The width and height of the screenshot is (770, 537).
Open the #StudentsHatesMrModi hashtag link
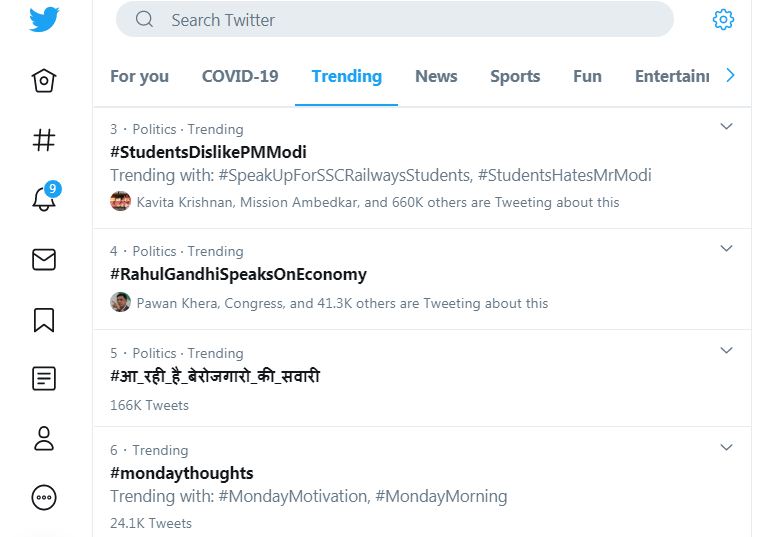tap(564, 175)
